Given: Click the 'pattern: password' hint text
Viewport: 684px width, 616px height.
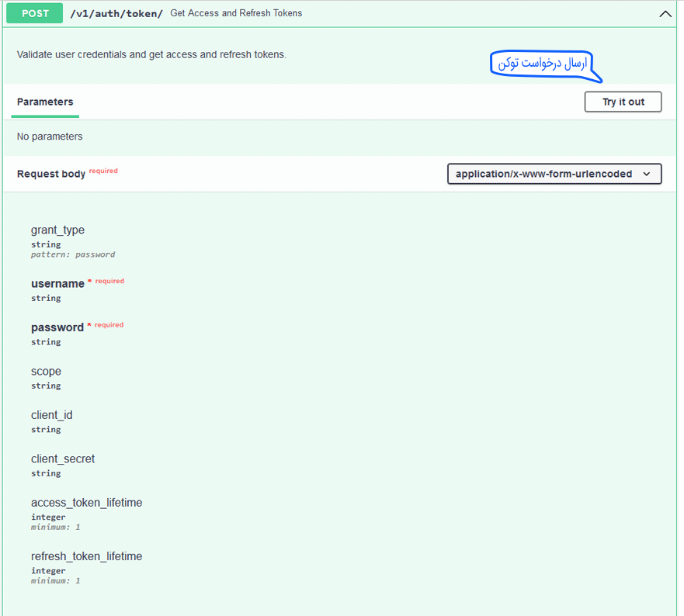Looking at the screenshot, I should coord(73,254).
